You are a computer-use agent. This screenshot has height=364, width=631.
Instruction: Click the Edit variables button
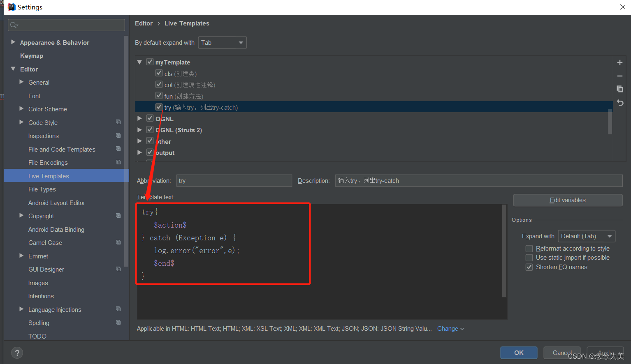click(568, 200)
